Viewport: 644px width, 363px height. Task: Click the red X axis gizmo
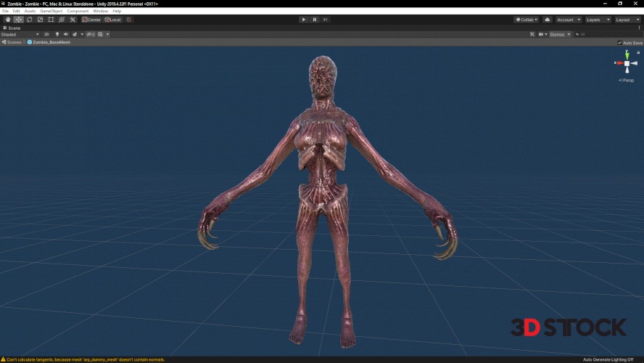(x=619, y=63)
